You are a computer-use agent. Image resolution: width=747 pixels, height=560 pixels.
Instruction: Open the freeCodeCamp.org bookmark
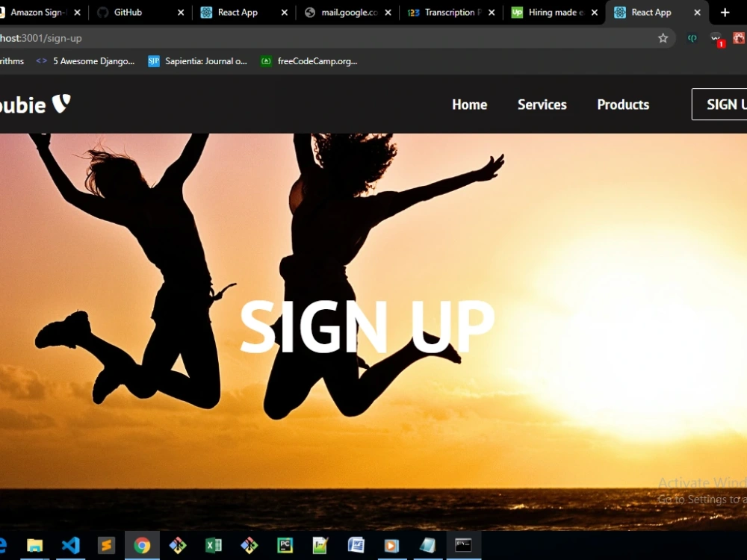pyautogui.click(x=309, y=61)
